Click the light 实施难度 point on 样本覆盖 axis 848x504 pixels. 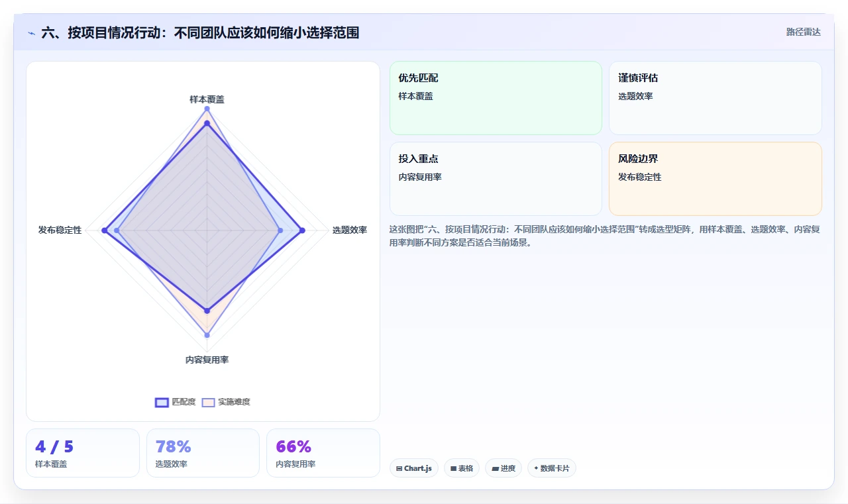click(x=207, y=108)
